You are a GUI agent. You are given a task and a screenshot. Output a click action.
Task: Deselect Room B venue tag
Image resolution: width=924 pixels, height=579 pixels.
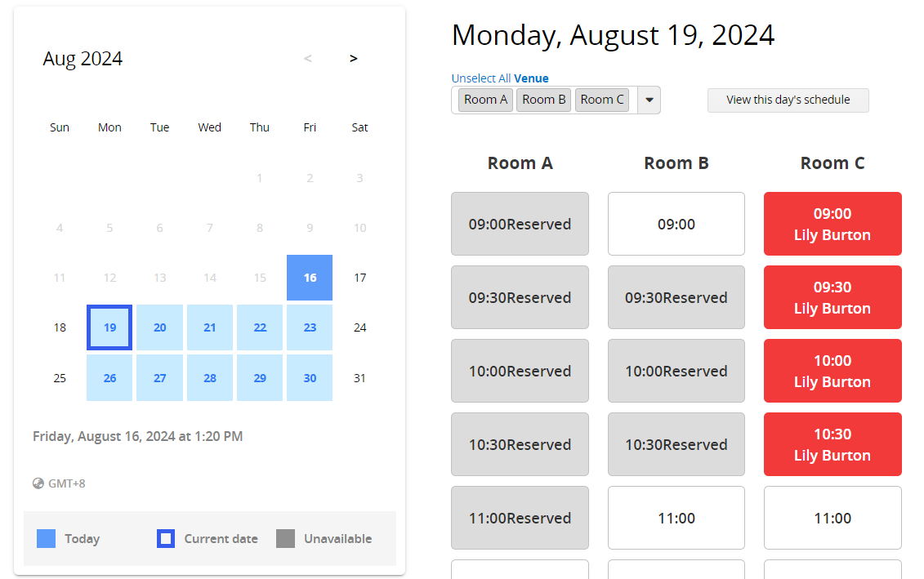pos(544,100)
